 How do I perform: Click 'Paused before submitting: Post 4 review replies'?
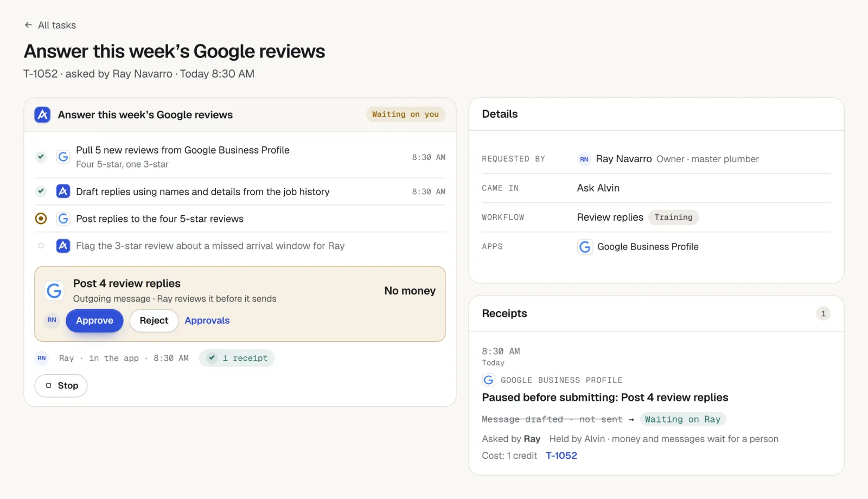605,398
